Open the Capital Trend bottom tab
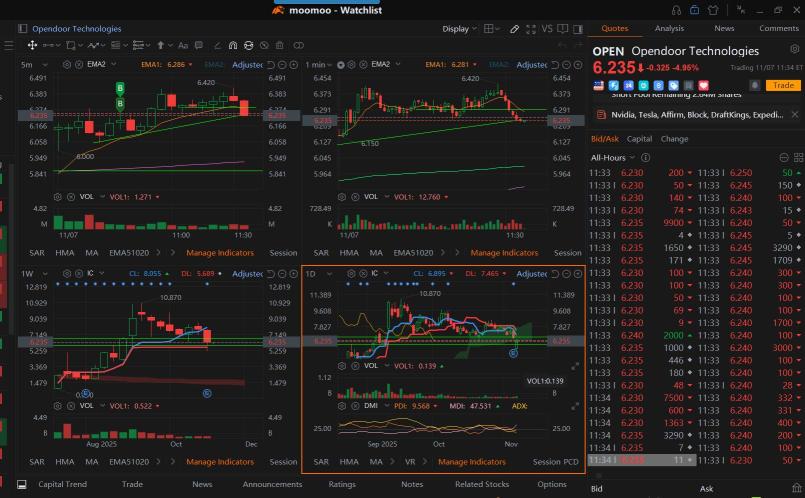Viewport: 805px width, 498px height. [63, 484]
